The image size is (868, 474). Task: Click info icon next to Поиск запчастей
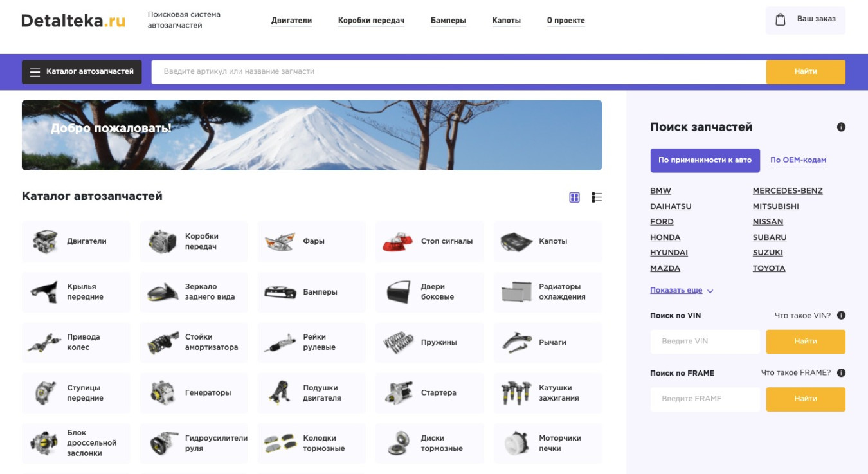tap(841, 127)
